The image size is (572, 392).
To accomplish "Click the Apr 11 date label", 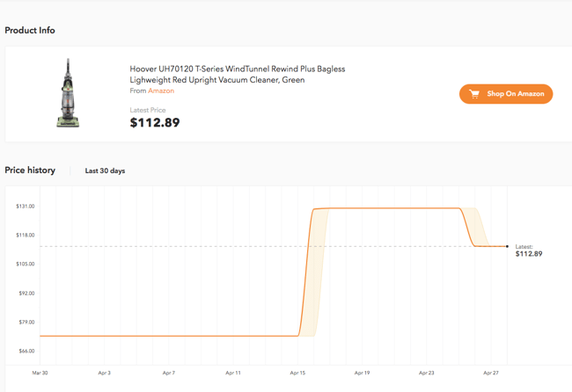I will [233, 373].
